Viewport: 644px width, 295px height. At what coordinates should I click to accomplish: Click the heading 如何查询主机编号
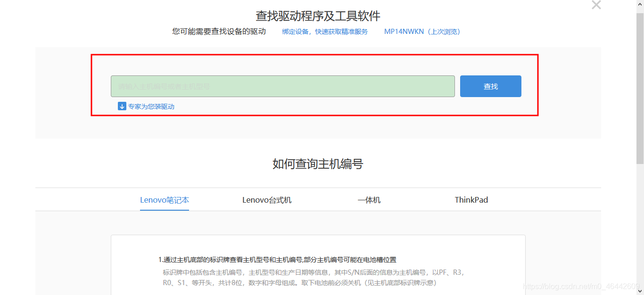pyautogui.click(x=318, y=164)
